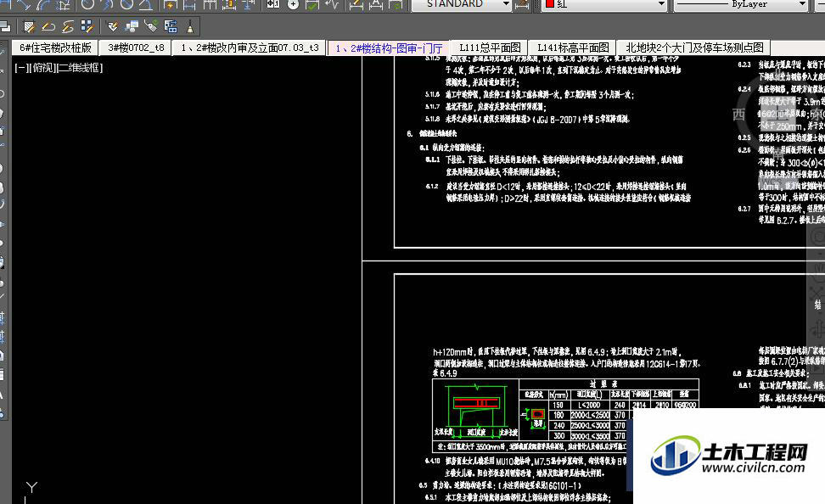Select the Continue dimension tool
Viewport: 825px width, 504px height.
coord(210,5)
